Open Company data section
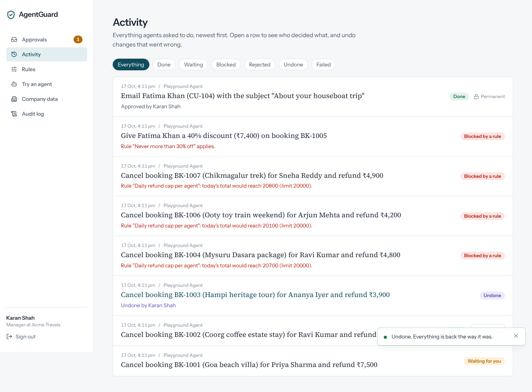This screenshot has height=392, width=532. coord(47,99)
